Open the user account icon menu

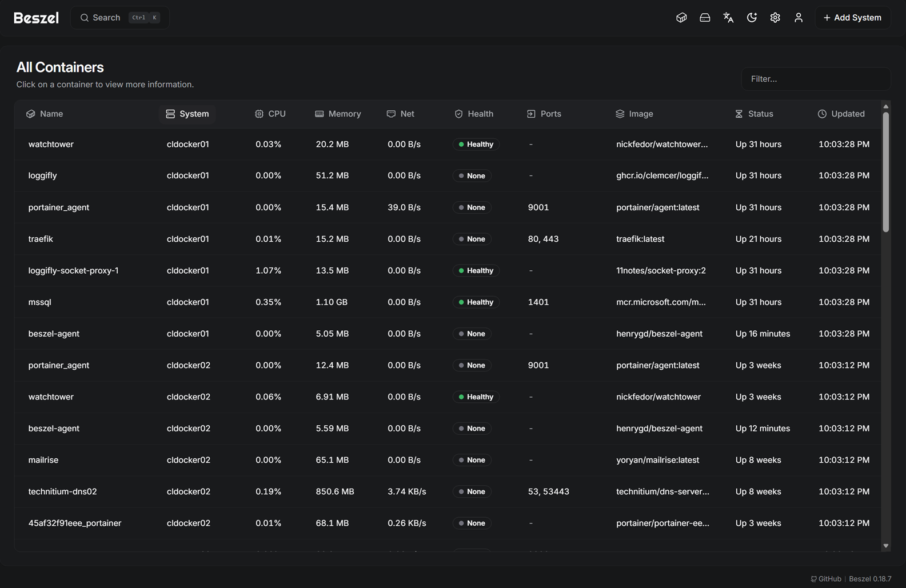tap(799, 18)
